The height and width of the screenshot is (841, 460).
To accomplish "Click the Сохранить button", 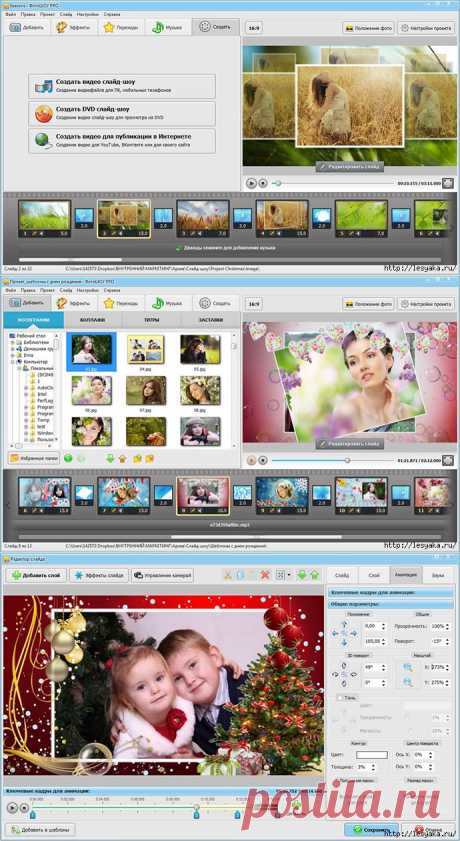I will click(372, 830).
